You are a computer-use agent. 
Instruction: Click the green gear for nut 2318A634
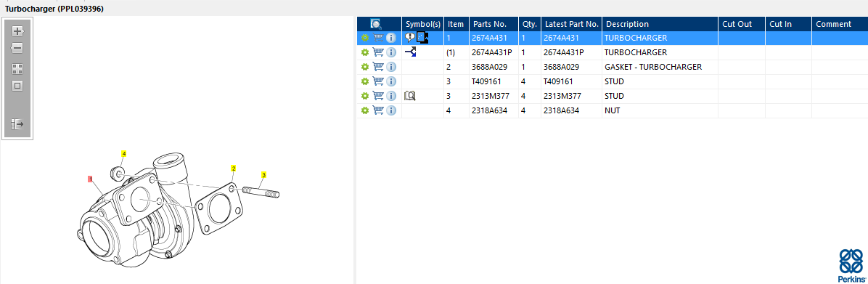[x=365, y=110]
